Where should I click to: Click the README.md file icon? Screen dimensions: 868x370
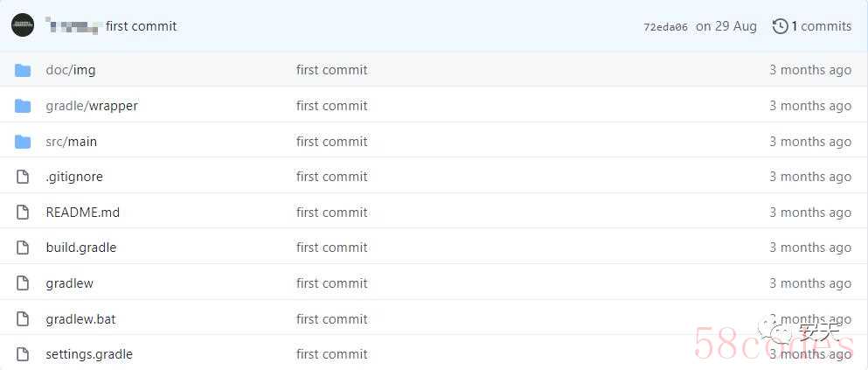23,213
